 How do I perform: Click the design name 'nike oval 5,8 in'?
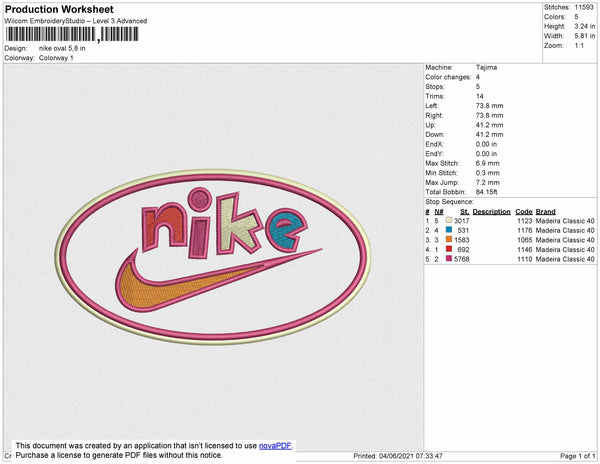point(62,49)
